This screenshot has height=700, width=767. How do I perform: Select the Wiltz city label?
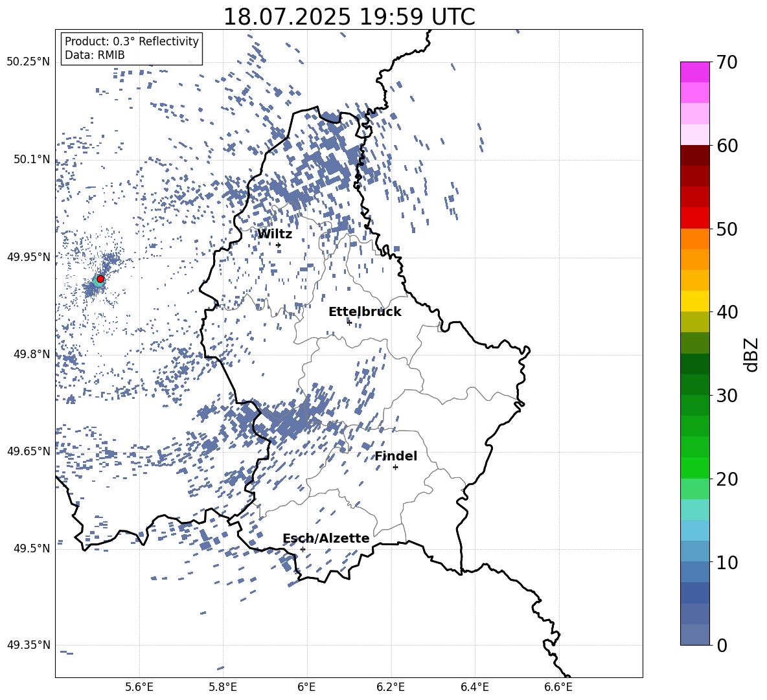tap(275, 234)
